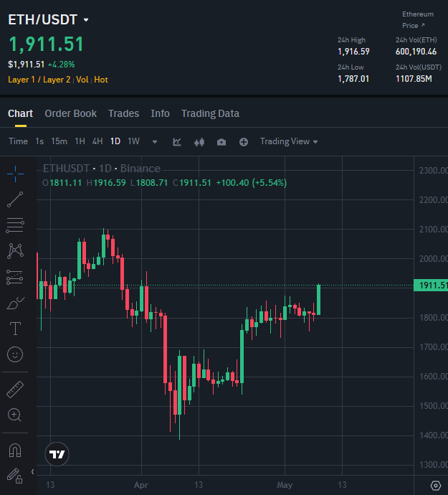Click the ETHUSDT 1D Binance chart title
Viewport: 448px width, 495px height.
pyautogui.click(x=102, y=169)
